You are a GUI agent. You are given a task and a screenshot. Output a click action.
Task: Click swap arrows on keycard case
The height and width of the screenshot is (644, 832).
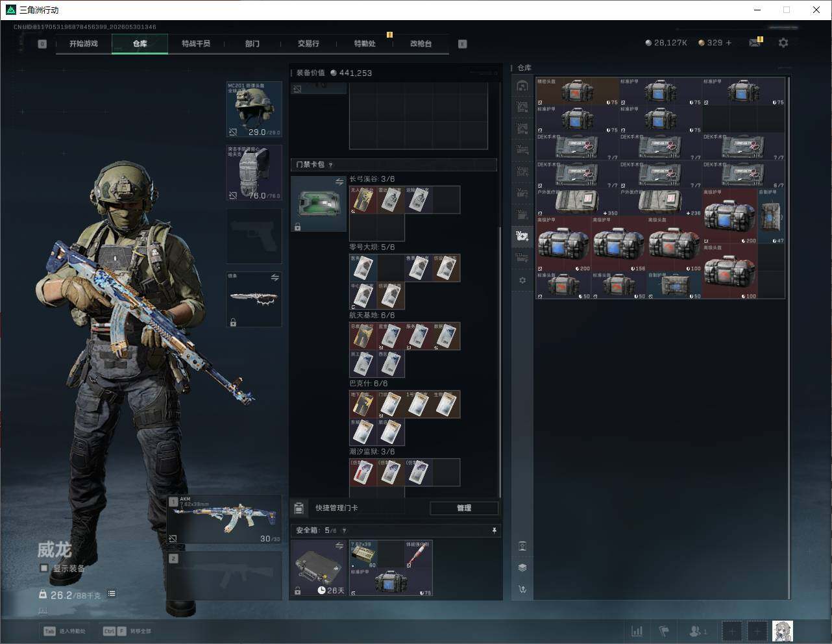click(x=339, y=182)
